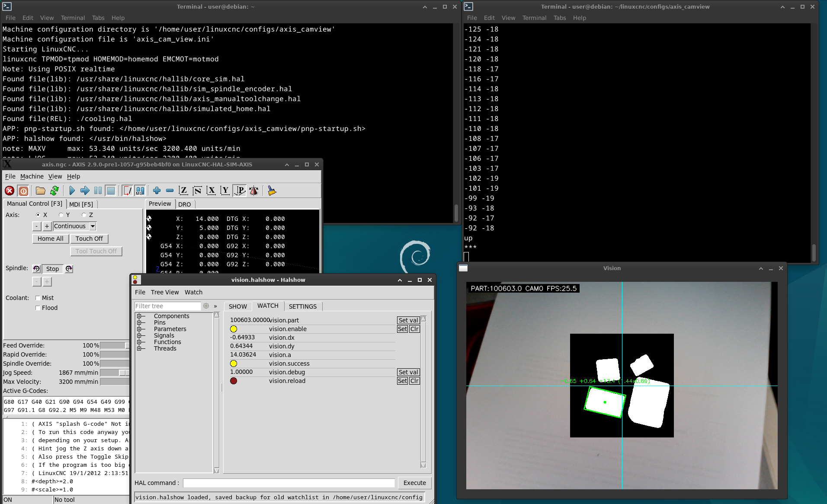
Task: Toggle block delete skip lines icon
Action: (128, 191)
